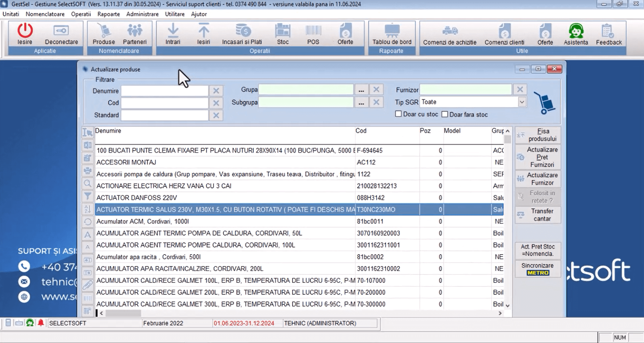Open Subgrupa selection with ellipsis button
The width and height of the screenshot is (644, 343).
coord(361,103)
